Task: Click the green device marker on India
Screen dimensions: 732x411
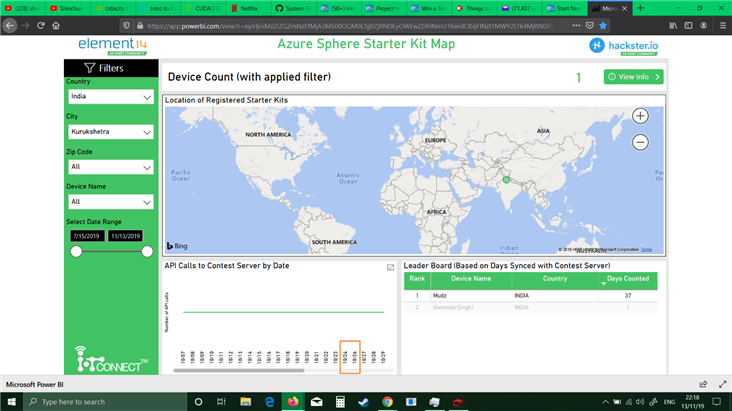Action: [506, 180]
